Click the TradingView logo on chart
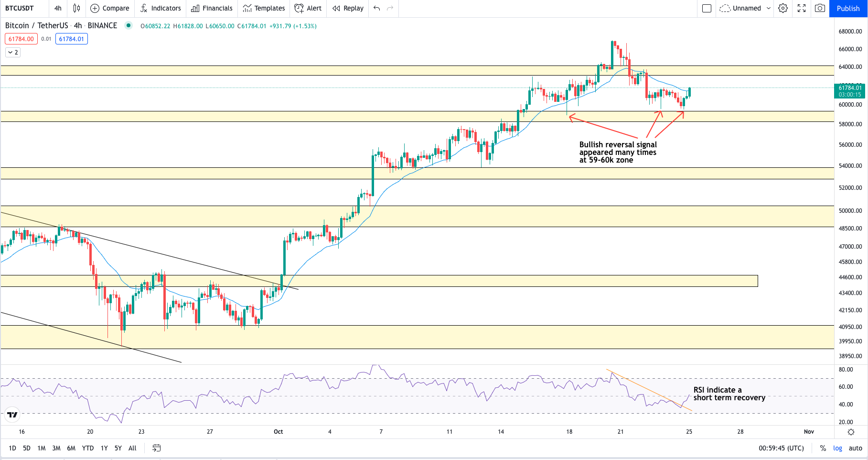The height and width of the screenshot is (460, 868). click(x=12, y=415)
